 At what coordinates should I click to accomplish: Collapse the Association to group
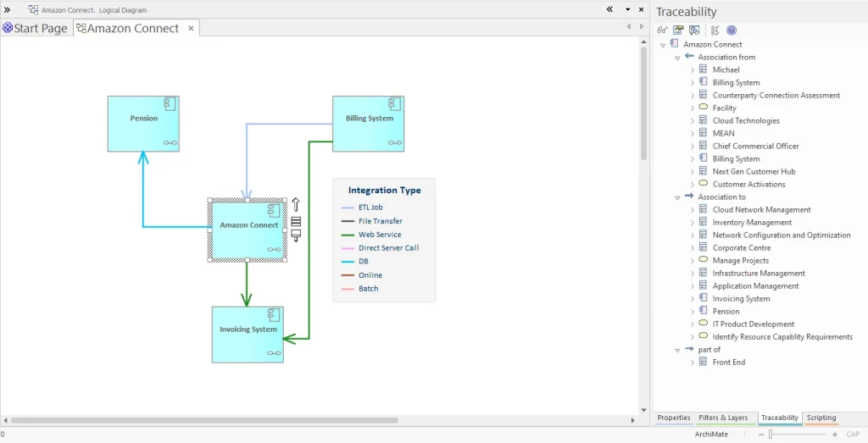[x=677, y=198]
